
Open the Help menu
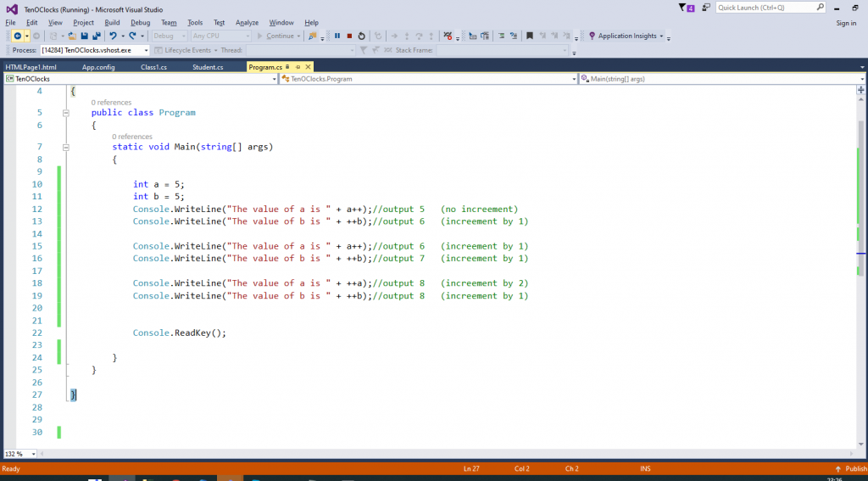(312, 23)
